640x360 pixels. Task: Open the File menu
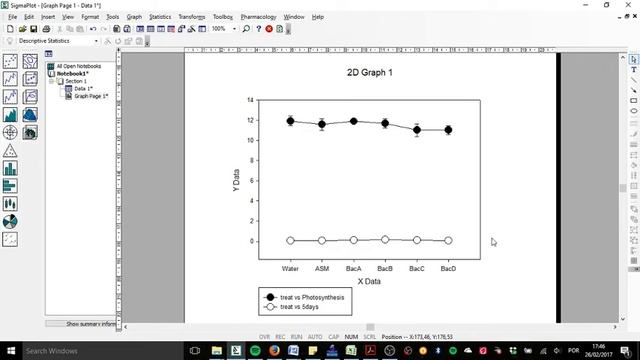click(13, 17)
